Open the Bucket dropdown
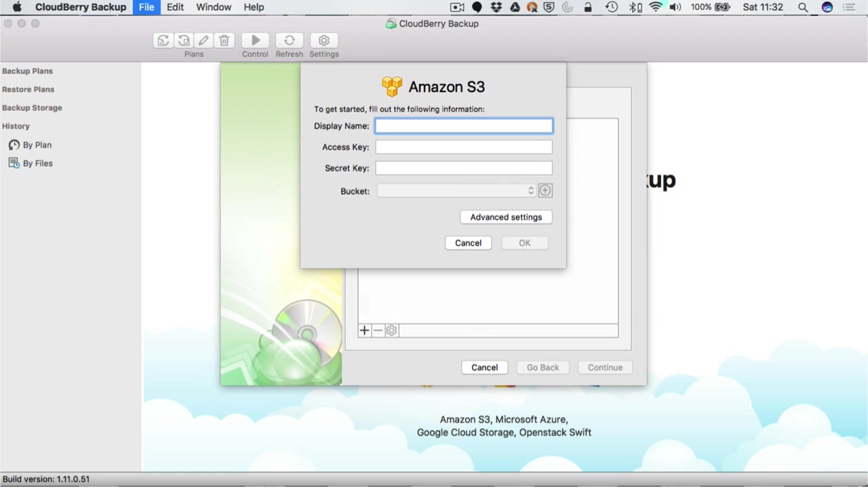 [456, 191]
